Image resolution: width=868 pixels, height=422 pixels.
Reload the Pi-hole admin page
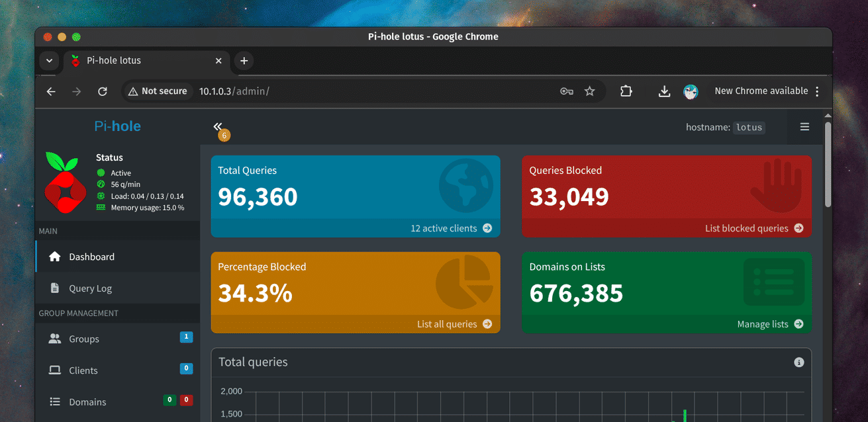click(103, 91)
